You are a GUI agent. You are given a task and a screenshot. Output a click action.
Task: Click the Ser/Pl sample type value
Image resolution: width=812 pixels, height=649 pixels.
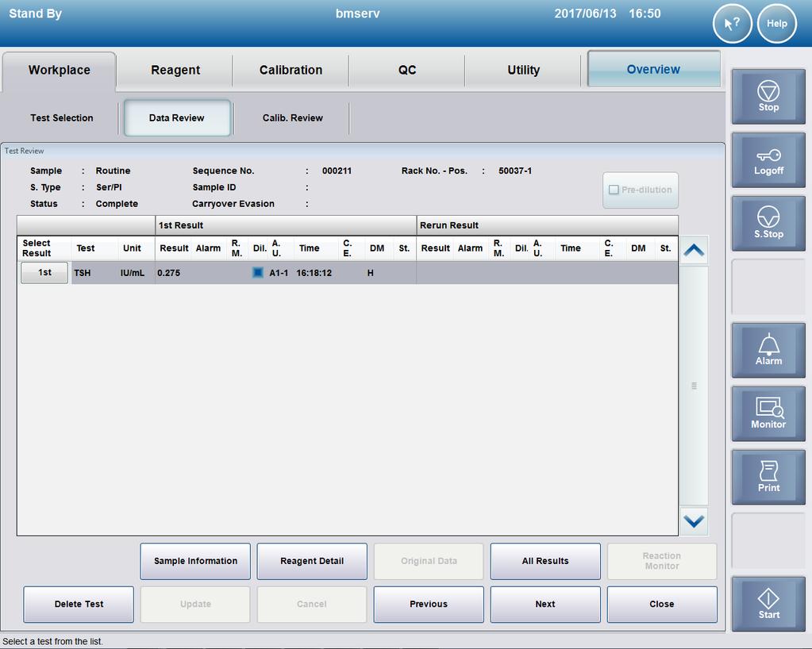pos(109,187)
